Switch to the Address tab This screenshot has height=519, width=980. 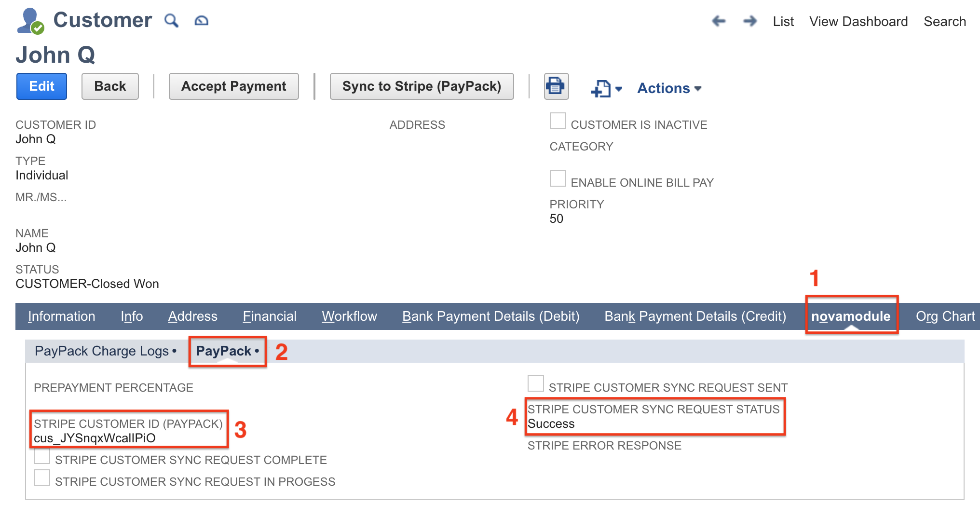192,316
